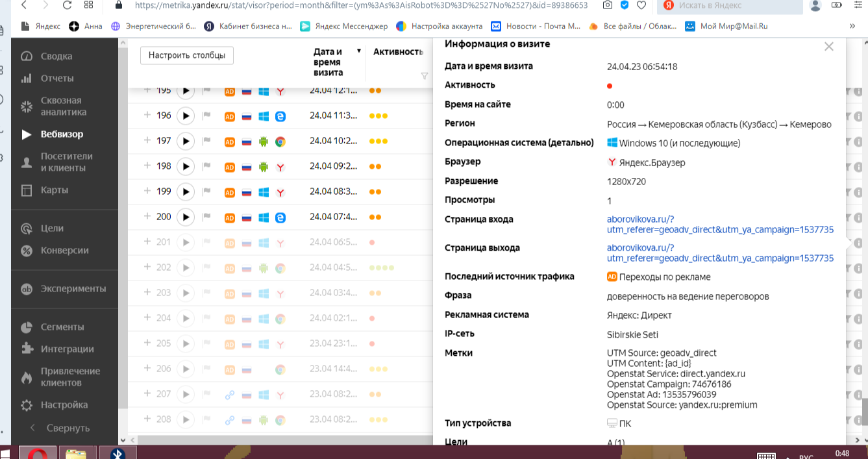Viewport: 868px width, 459px height.
Task: Toggle the flag marker on row 199
Action: pyautogui.click(x=206, y=192)
